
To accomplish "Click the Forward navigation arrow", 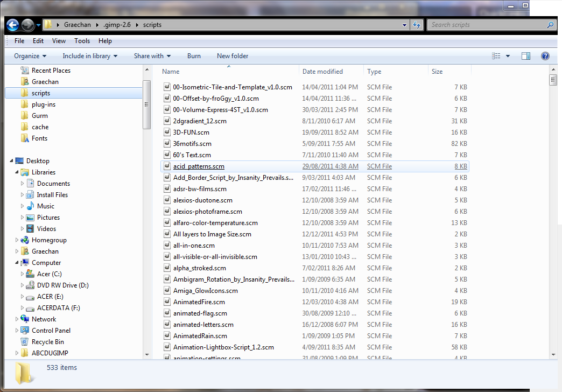I will click(27, 25).
